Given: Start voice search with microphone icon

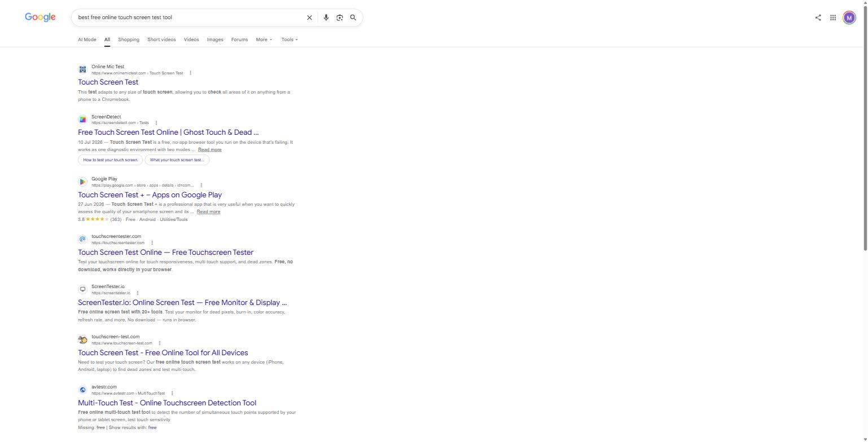Looking at the screenshot, I should pos(326,17).
